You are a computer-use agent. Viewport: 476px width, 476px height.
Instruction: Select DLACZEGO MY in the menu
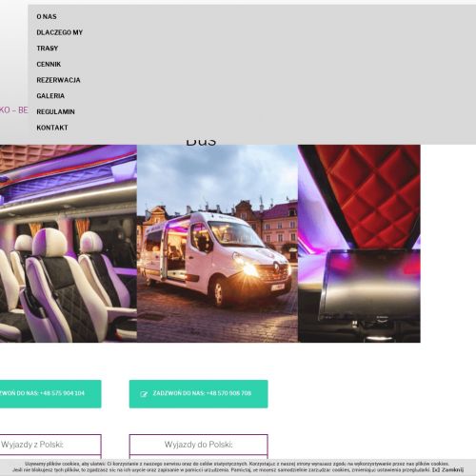point(59,32)
